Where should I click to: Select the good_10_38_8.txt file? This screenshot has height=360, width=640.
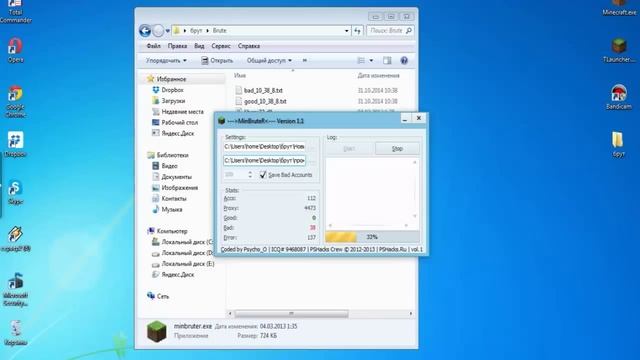point(260,101)
